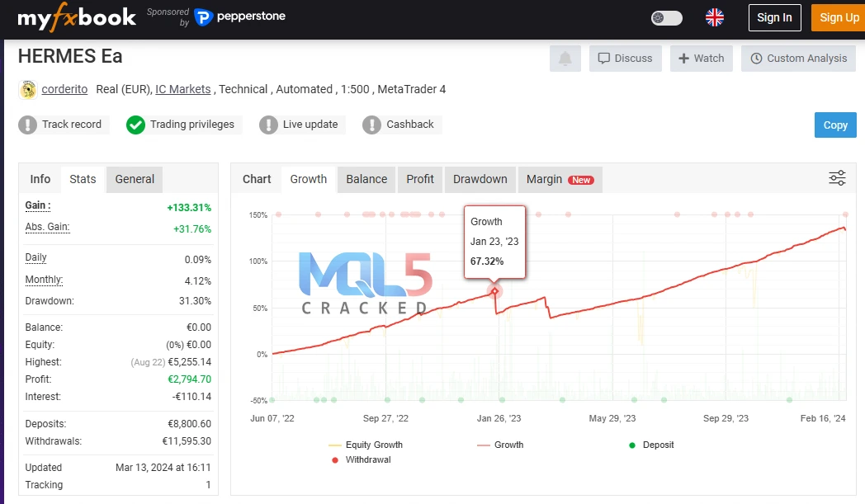This screenshot has width=865, height=504.
Task: Add system to Watch list
Action: 701,59
